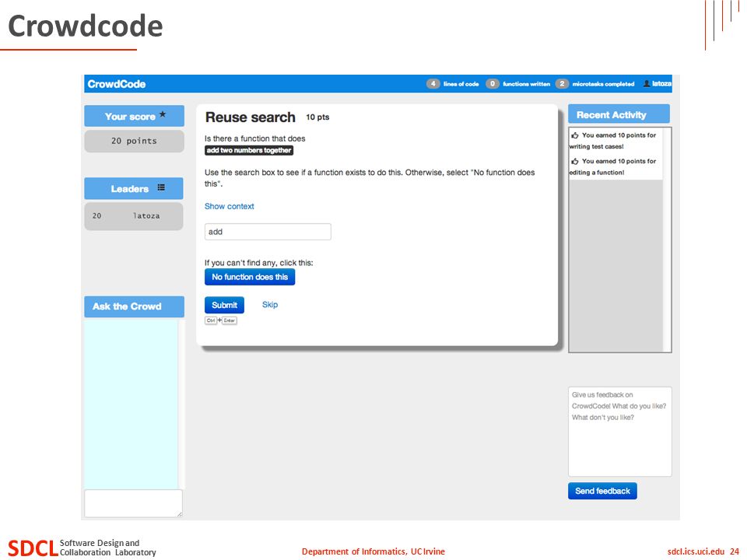This screenshot has height=560, width=747.
Task: Submit the Reuse search microtask
Action: (x=224, y=305)
